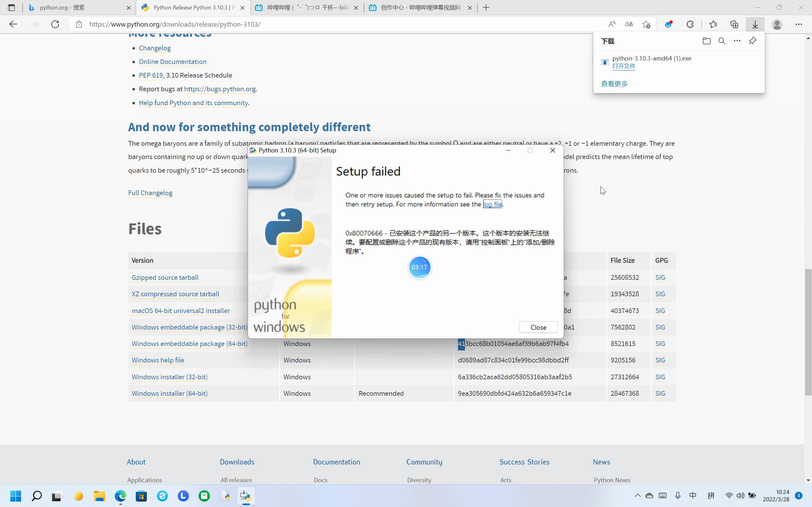The image size is (812, 507).
Task: Open File Explorer from the taskbar
Action: point(99,496)
